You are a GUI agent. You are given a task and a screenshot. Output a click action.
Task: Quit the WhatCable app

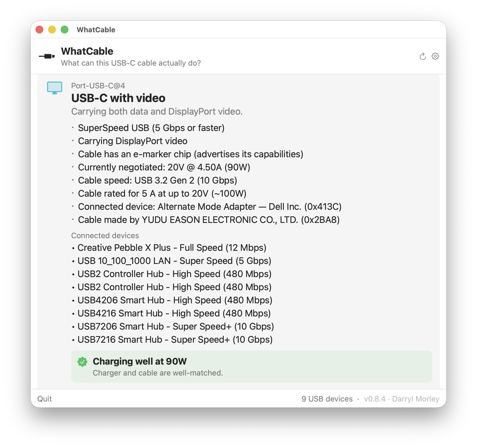45,399
